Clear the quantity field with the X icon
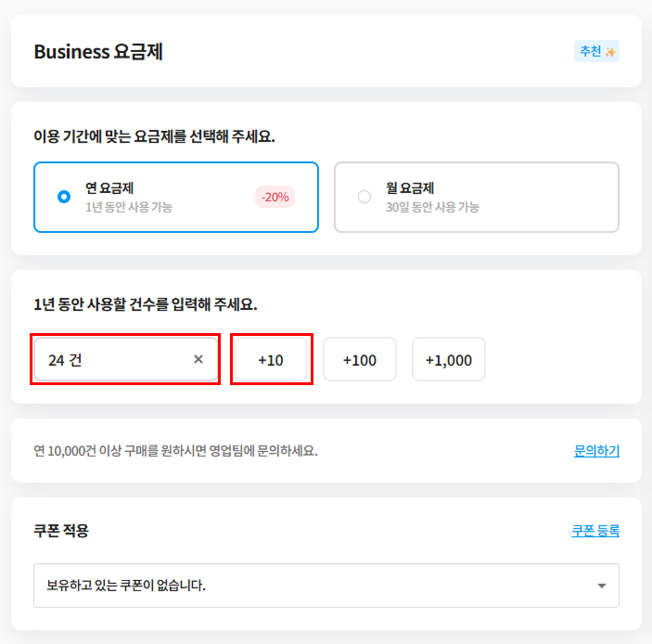This screenshot has height=644, width=652. click(198, 359)
